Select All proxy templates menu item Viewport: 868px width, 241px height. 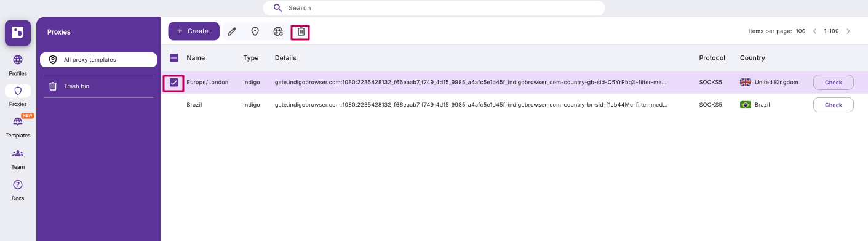pyautogui.click(x=98, y=60)
